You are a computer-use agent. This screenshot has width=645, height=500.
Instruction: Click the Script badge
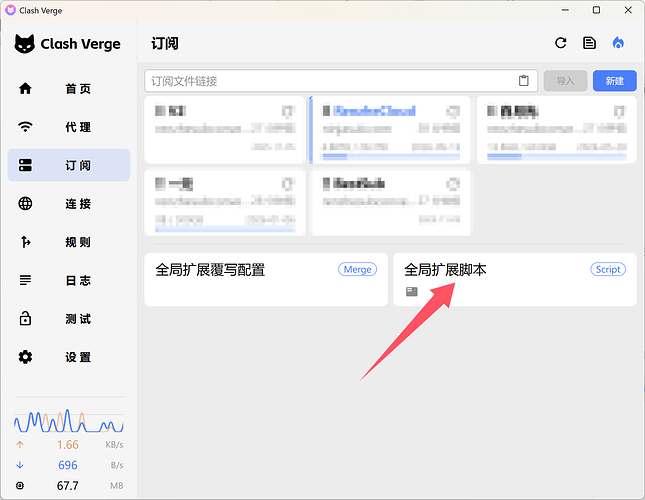[608, 269]
